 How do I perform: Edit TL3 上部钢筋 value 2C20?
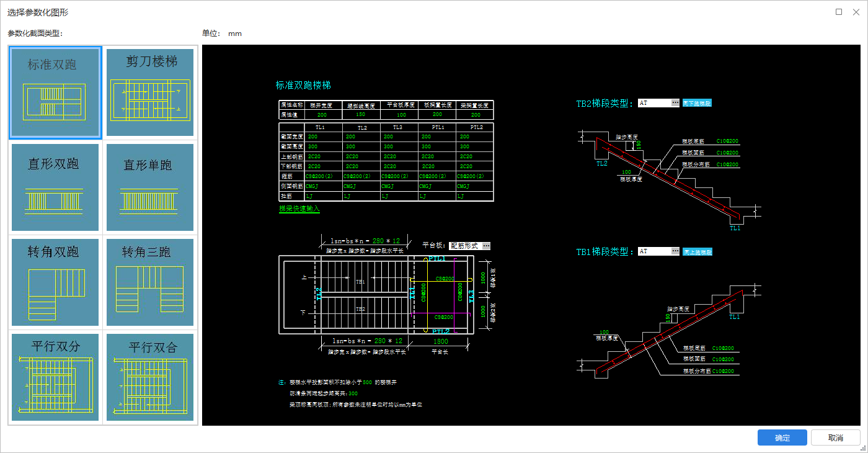389,156
